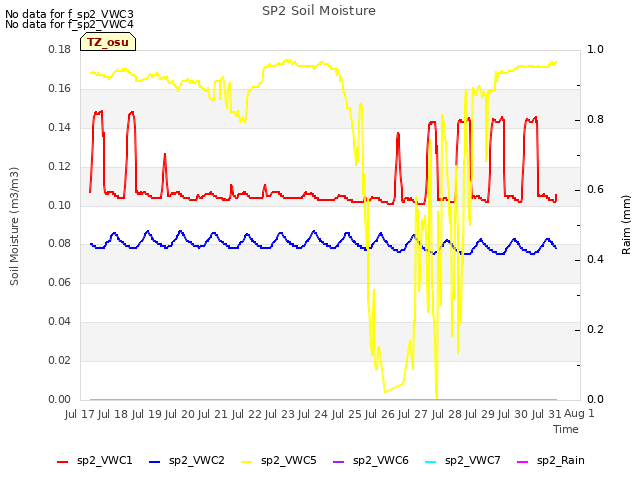The image size is (640, 480).
Task: Click the Jul 28 x-axis tick label
Action: (447, 414)
